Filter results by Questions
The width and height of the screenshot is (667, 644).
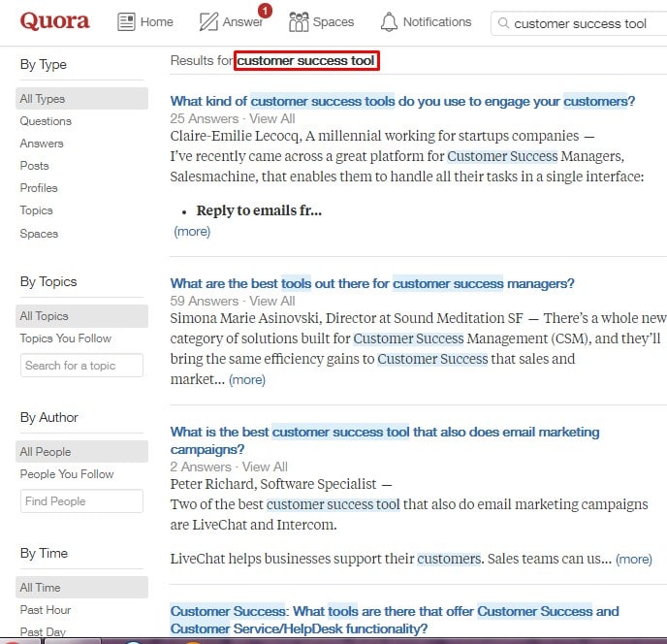[46, 121]
